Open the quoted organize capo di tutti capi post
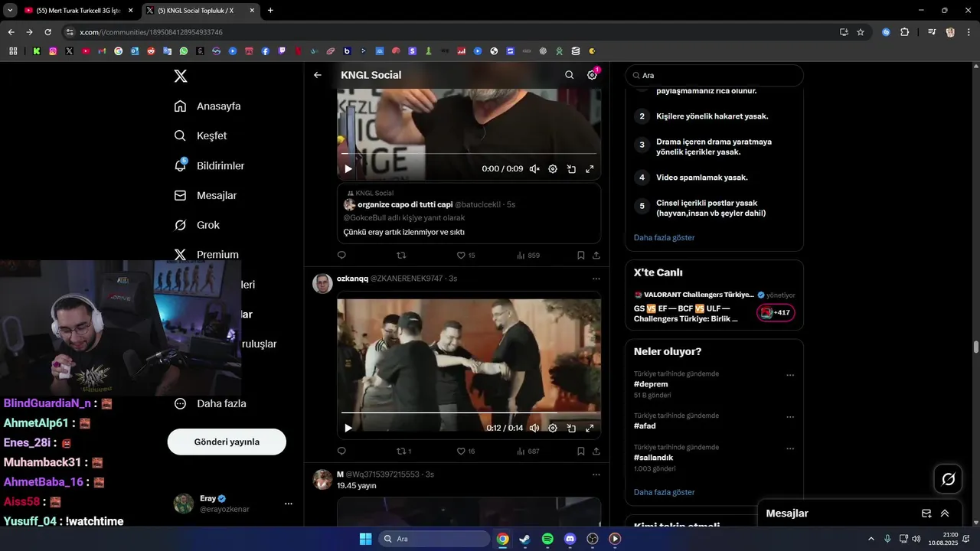This screenshot has height=551, width=980. tap(469, 214)
